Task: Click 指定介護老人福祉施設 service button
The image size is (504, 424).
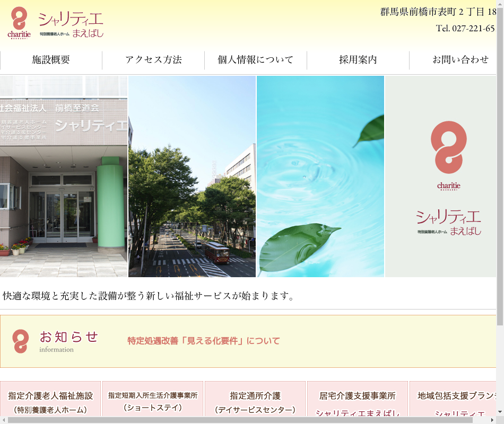Action: (x=51, y=402)
